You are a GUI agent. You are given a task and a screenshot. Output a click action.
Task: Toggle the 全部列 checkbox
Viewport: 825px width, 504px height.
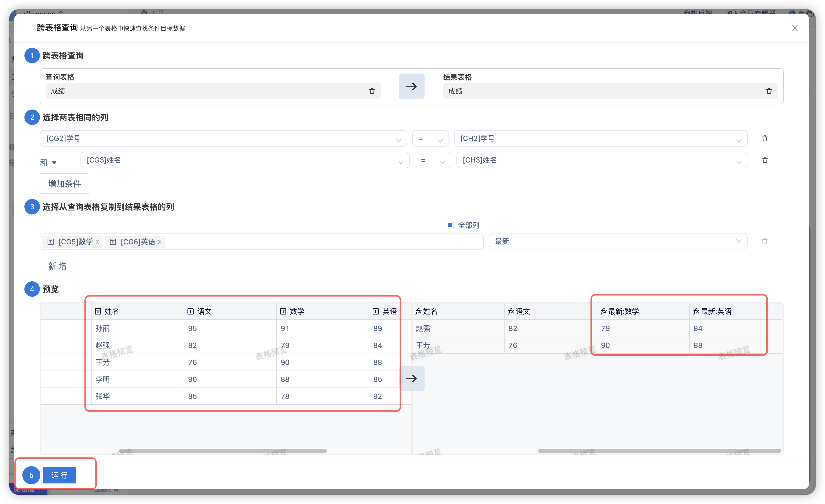point(450,225)
